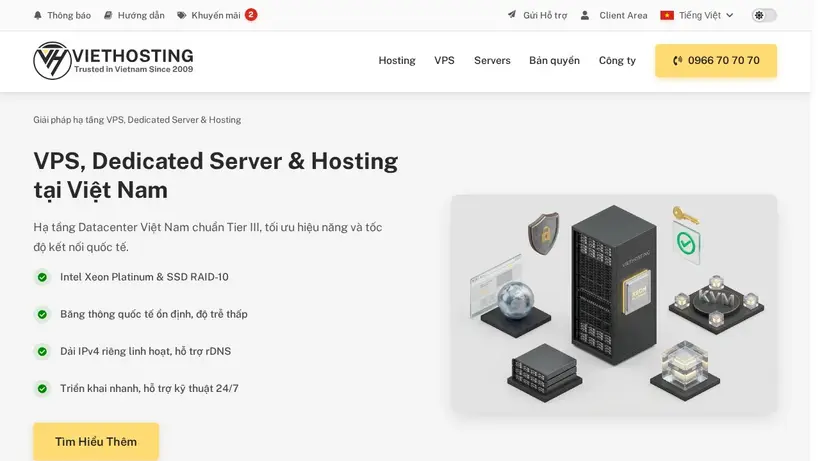This screenshot has width=820, height=461.
Task: Click the paper plane icon for Gửi Hỗ trợ
Action: pos(512,15)
